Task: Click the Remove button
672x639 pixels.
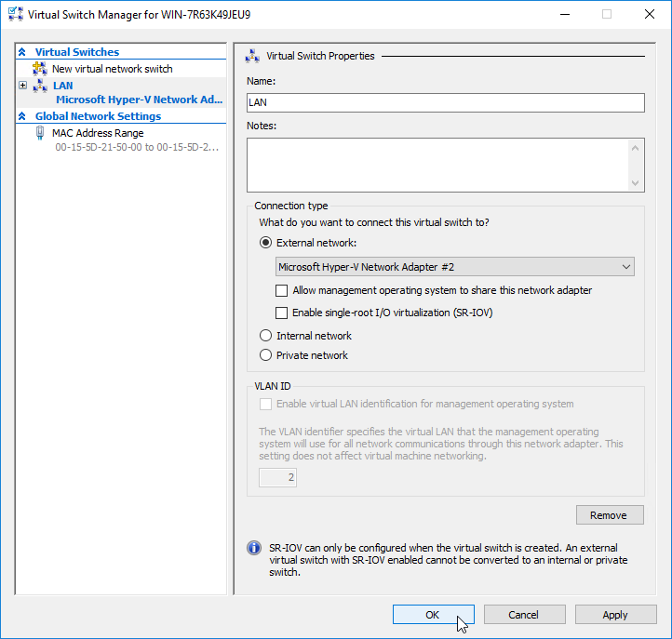Action: pos(609,515)
